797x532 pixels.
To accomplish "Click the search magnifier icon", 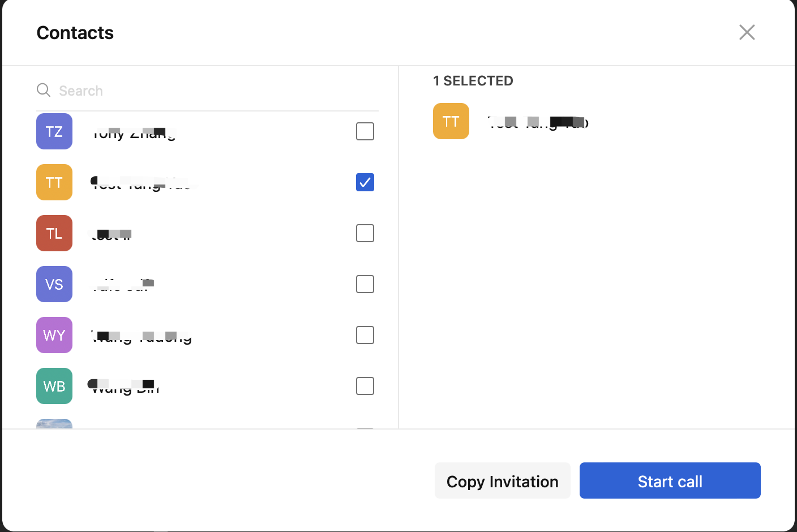I will 44,90.
